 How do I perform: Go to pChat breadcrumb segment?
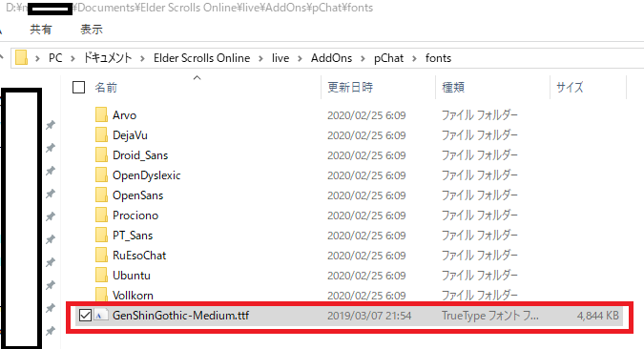click(x=388, y=58)
